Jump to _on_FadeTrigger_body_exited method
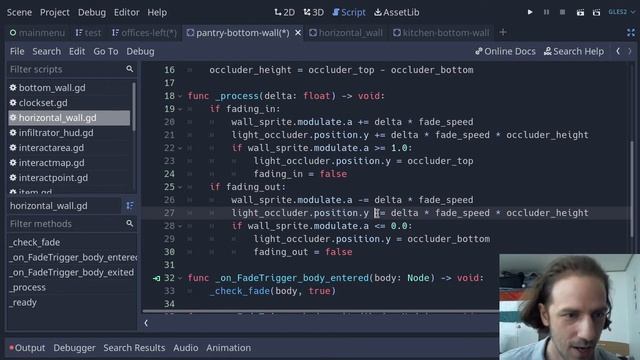The width and height of the screenshot is (640, 360). point(72,272)
